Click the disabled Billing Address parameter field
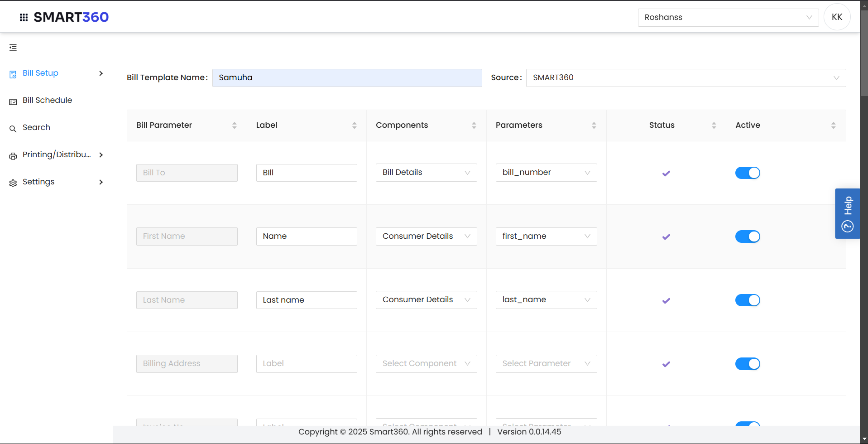 click(x=187, y=364)
